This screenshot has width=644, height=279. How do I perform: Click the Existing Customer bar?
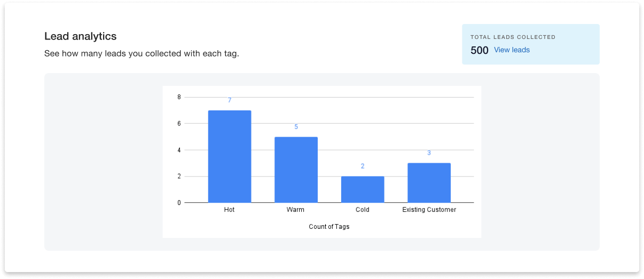(x=429, y=182)
